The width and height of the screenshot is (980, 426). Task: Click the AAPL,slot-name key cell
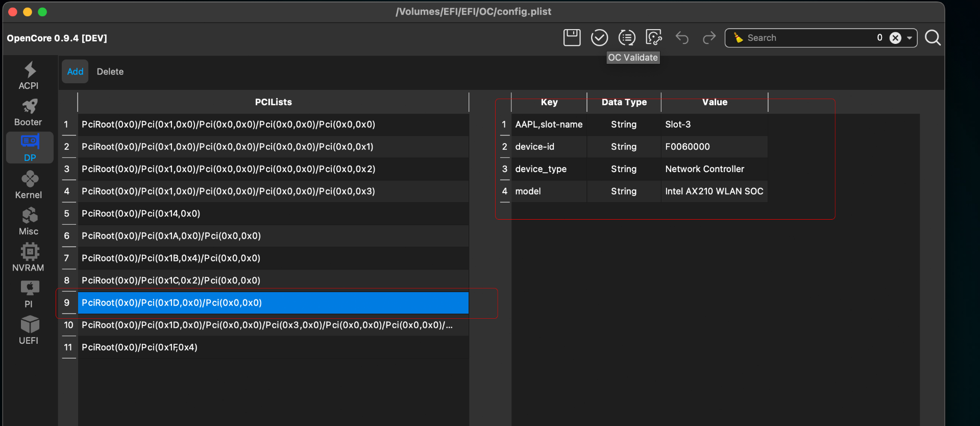click(549, 125)
